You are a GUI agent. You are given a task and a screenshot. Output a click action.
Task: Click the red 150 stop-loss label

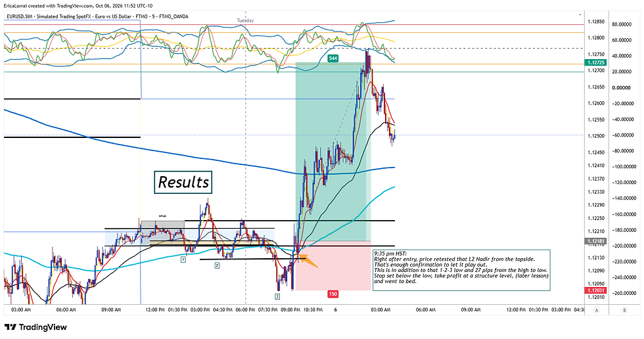(x=333, y=294)
